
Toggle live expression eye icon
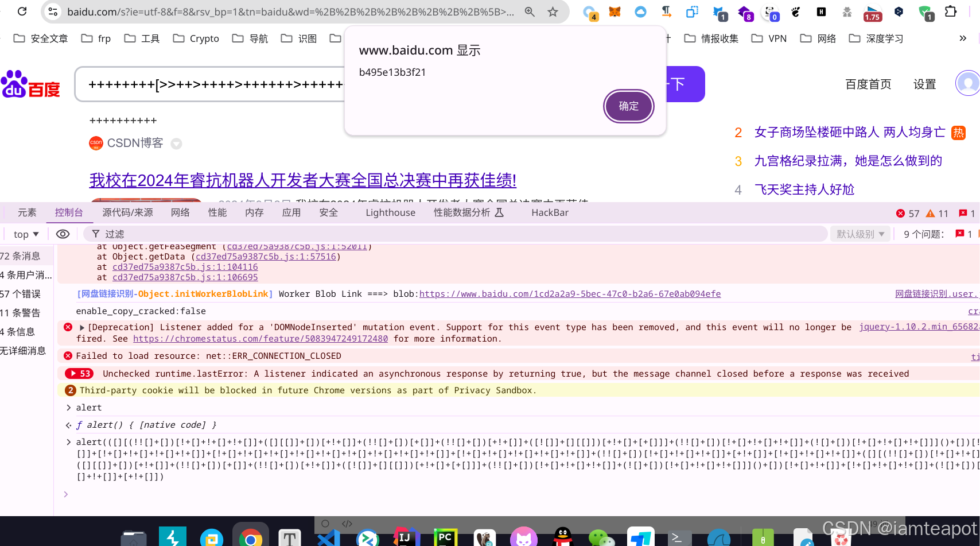(x=63, y=234)
